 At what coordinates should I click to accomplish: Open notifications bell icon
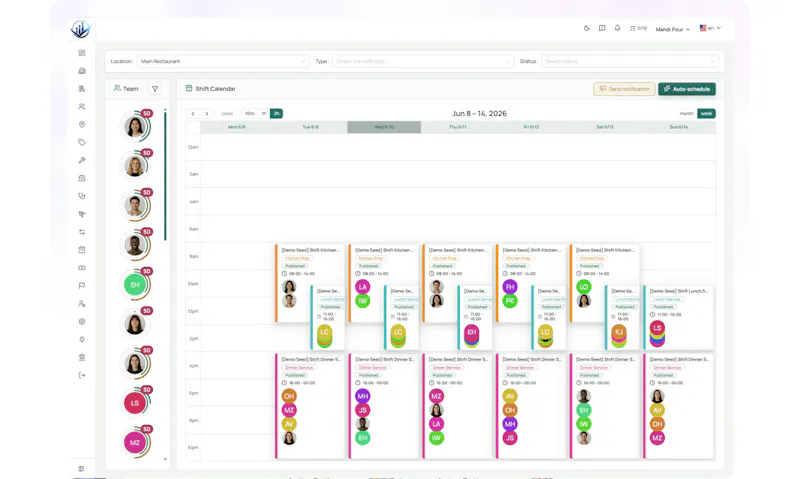(x=617, y=29)
